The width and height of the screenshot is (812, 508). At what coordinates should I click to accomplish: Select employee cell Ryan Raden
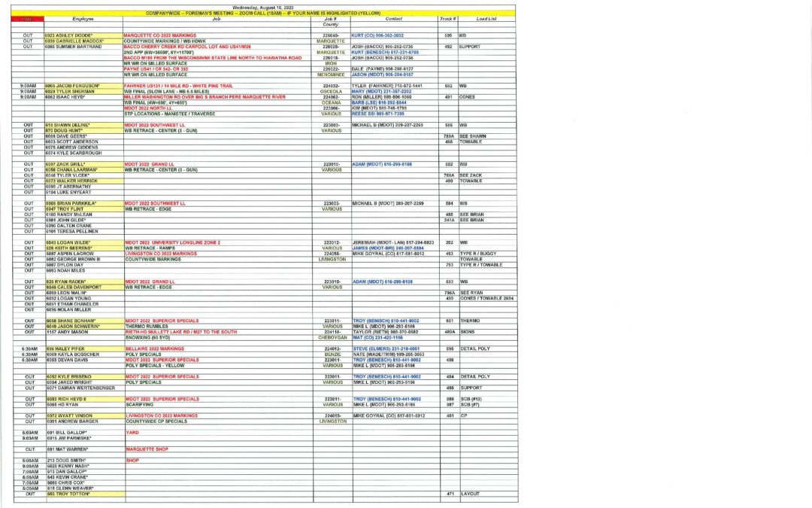coord(84,282)
